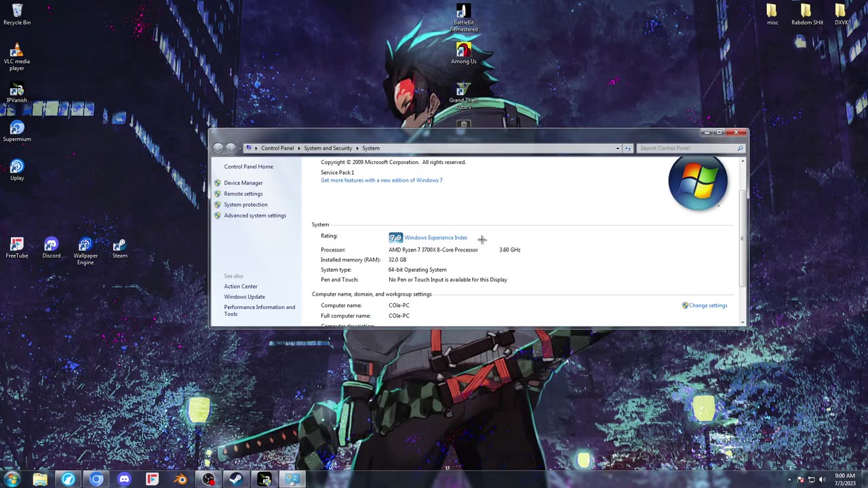Open the Grand Theft Auto V shortcut
This screenshot has height=488, width=868.
pos(464,96)
